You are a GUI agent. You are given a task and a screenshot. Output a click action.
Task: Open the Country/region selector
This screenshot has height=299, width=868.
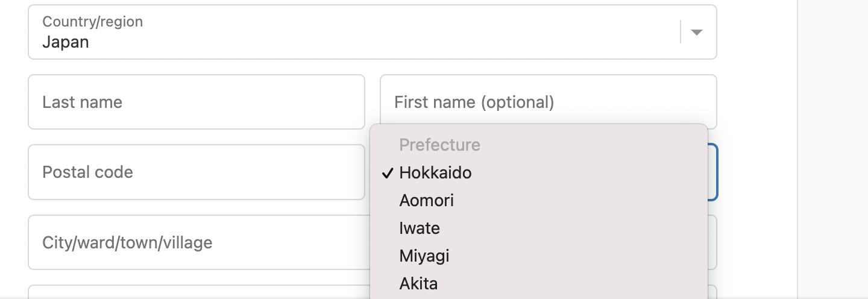coord(362,33)
